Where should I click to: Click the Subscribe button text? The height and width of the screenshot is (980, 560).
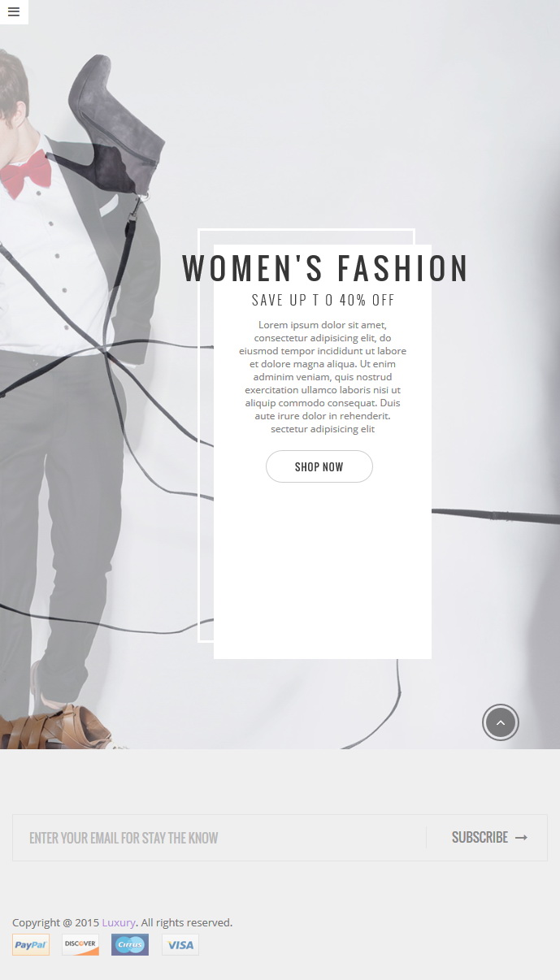coord(480,838)
